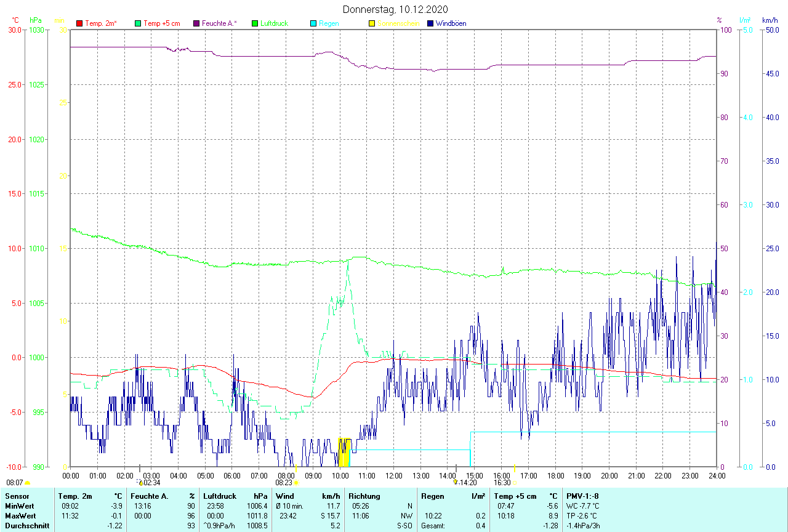Click the 'Regen' column header in table

click(x=433, y=496)
